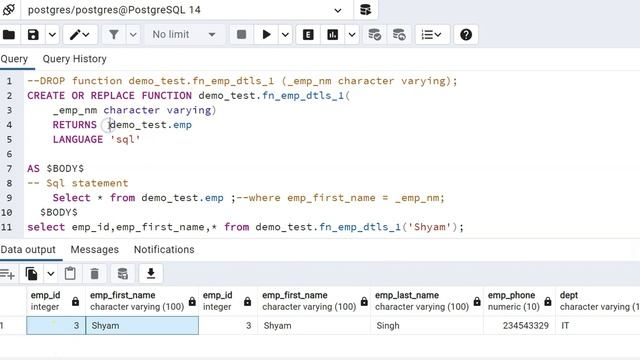Switch to the Query tab
This screenshot has width=640, height=360.
coord(14,59)
